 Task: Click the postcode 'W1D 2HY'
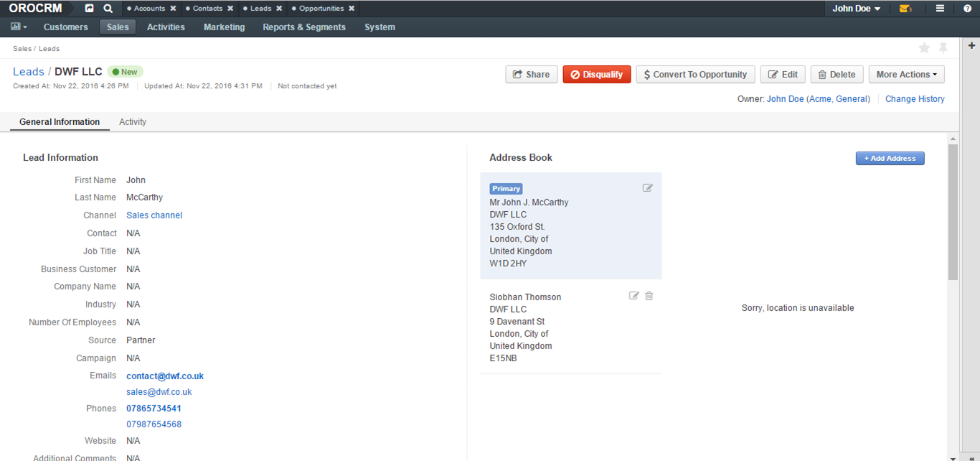[508, 264]
